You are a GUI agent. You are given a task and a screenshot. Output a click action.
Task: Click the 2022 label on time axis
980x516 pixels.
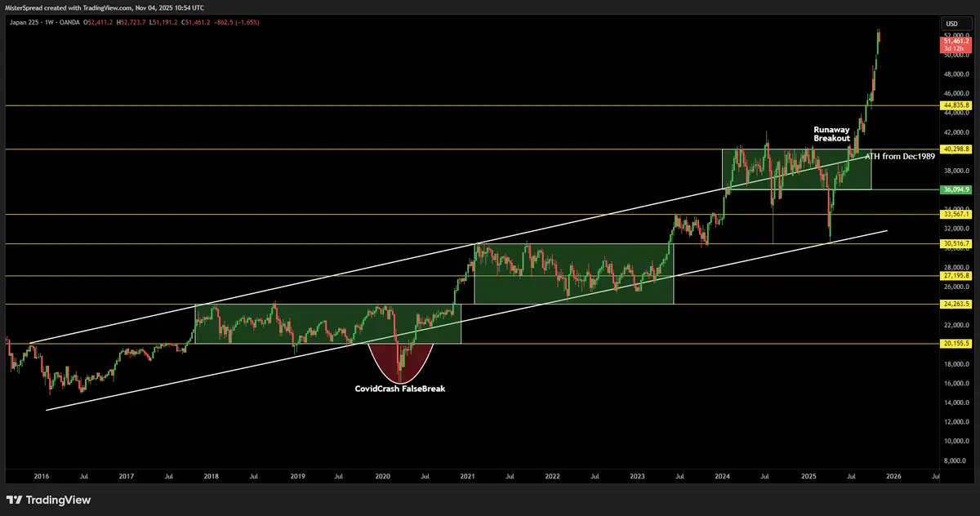tap(553, 475)
